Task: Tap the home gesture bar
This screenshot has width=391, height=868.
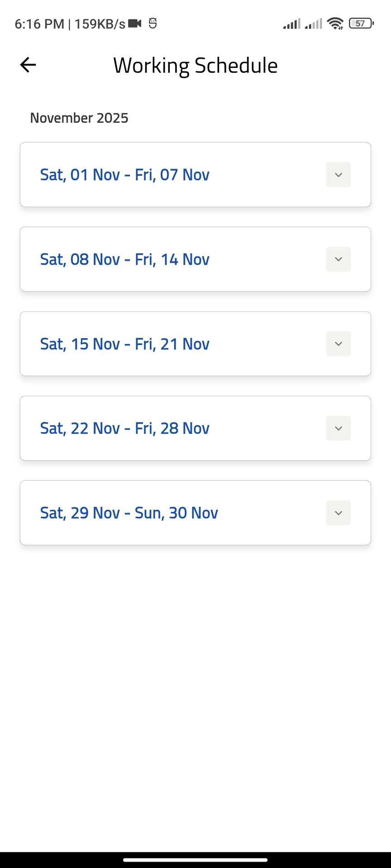Action: (x=195, y=860)
